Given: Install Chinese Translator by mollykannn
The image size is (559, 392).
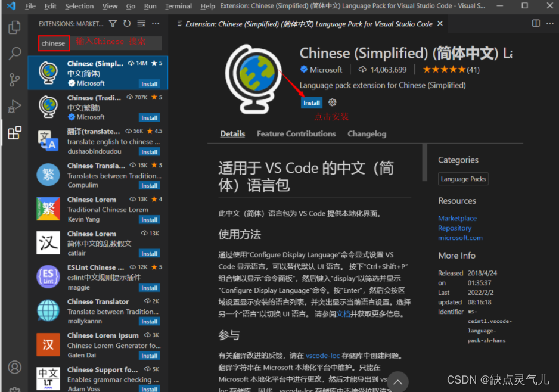Looking at the screenshot, I should coord(149,322).
